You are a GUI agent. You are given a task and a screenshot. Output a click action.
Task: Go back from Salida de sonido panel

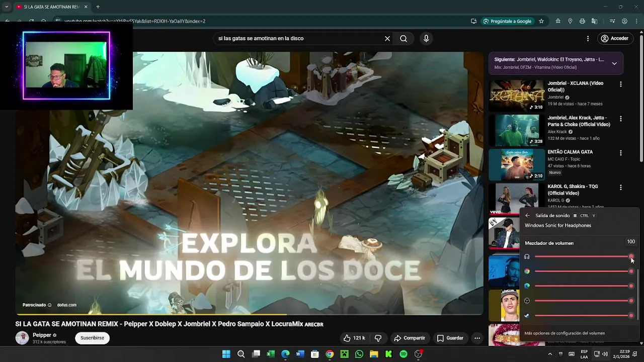point(527,216)
